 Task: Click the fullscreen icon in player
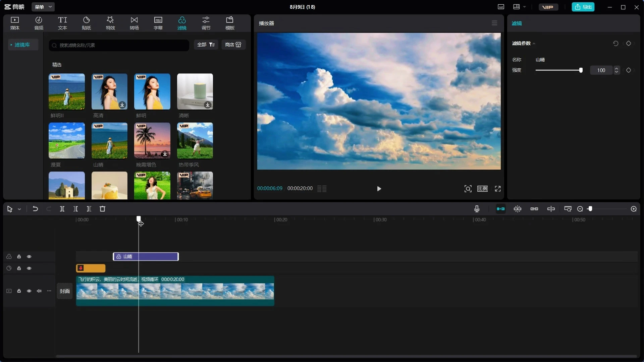point(498,189)
